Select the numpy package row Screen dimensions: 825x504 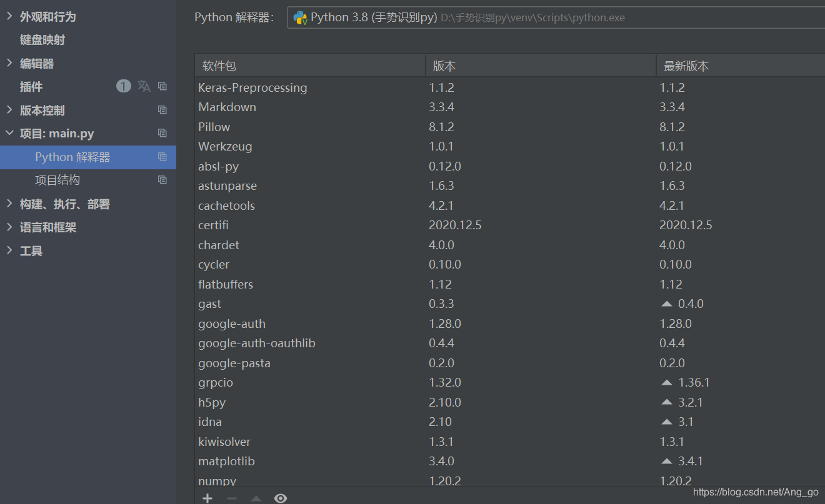click(x=510, y=481)
